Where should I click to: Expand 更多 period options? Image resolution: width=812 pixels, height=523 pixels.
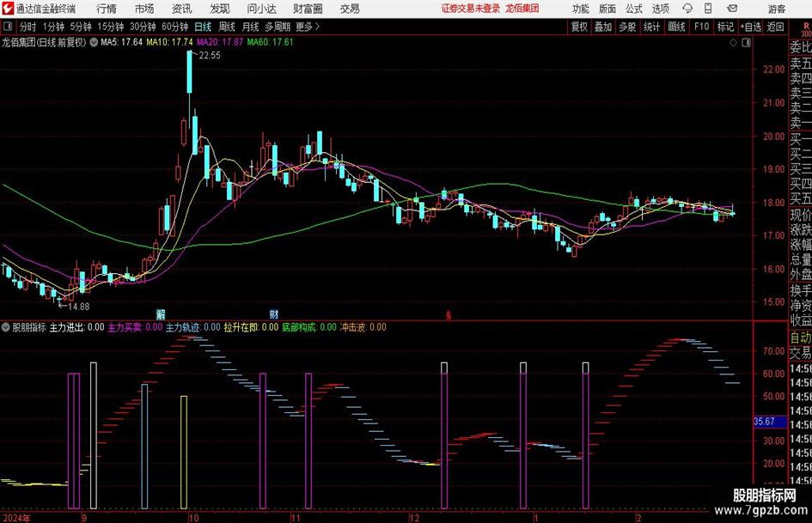point(308,27)
